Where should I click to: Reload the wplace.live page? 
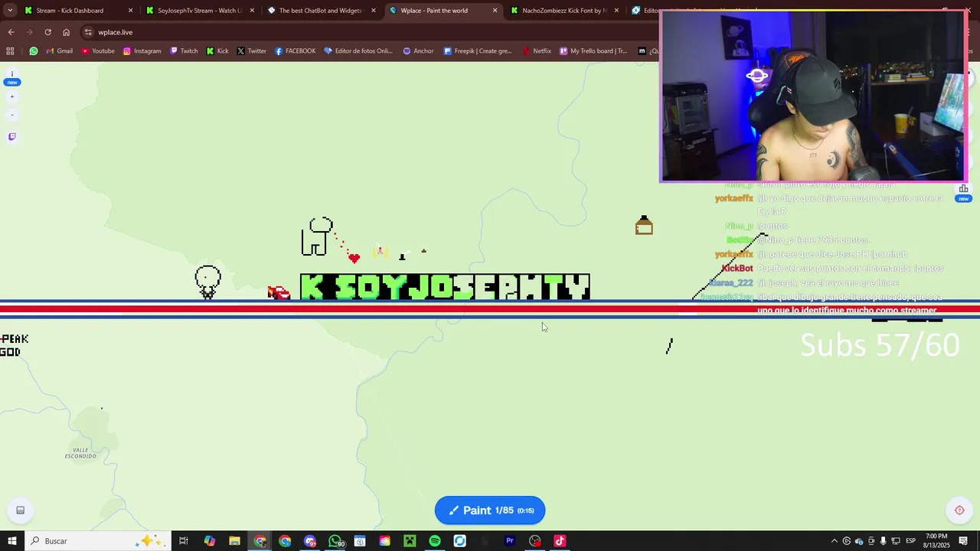[x=47, y=32]
